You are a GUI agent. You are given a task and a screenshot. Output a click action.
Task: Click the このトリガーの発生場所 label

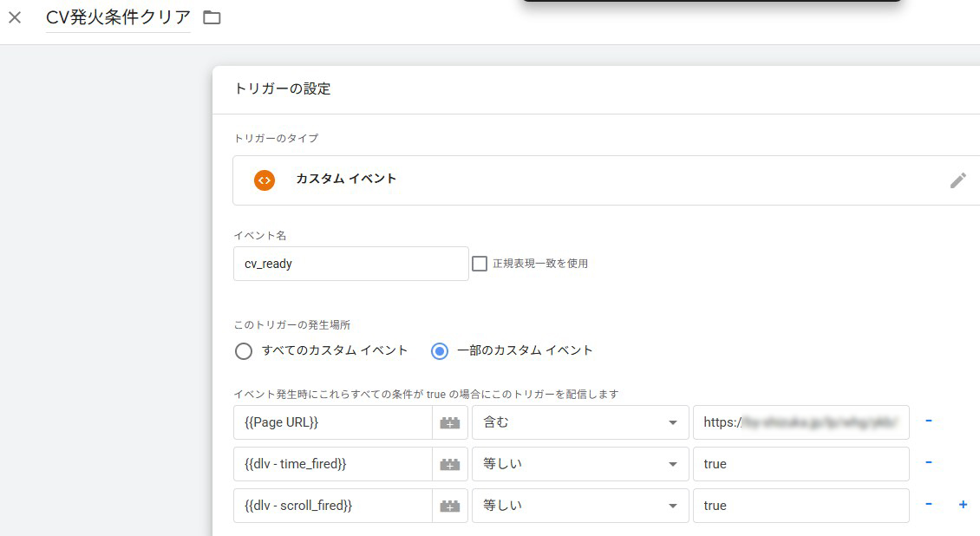(292, 325)
